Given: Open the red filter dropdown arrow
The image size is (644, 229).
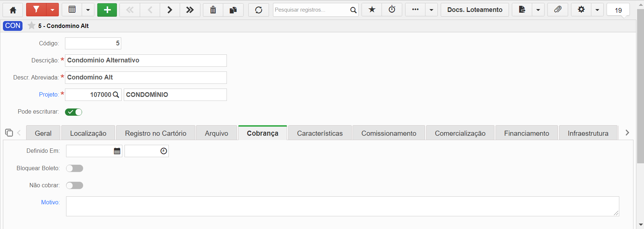Looking at the screenshot, I should coord(52,10).
